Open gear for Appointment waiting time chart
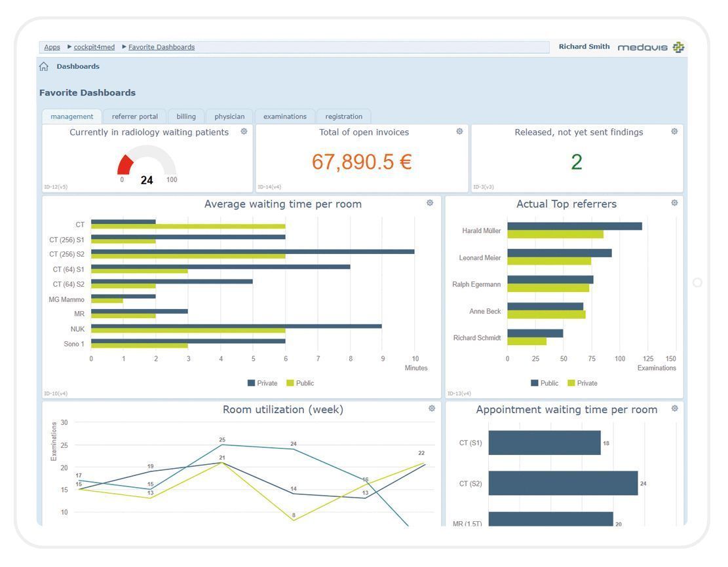 pyautogui.click(x=674, y=409)
